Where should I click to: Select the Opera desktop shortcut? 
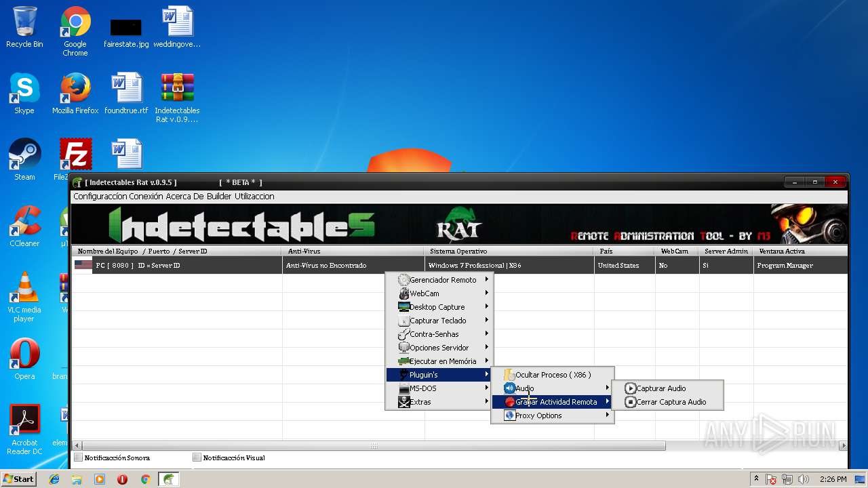point(24,359)
